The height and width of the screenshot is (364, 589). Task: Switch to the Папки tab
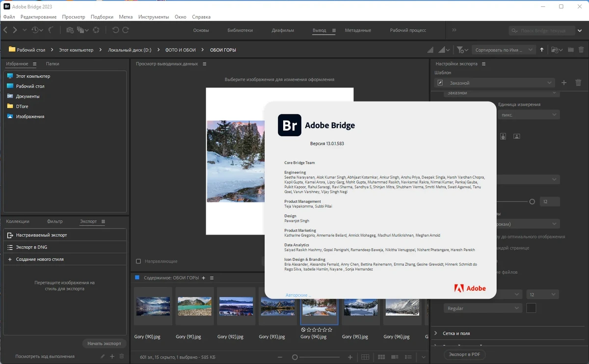click(53, 64)
